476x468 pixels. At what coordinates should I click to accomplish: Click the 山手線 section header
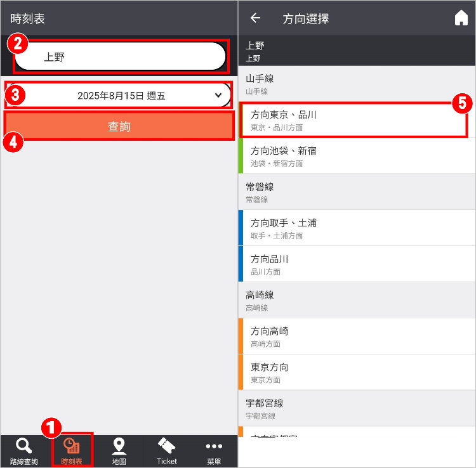tap(357, 84)
